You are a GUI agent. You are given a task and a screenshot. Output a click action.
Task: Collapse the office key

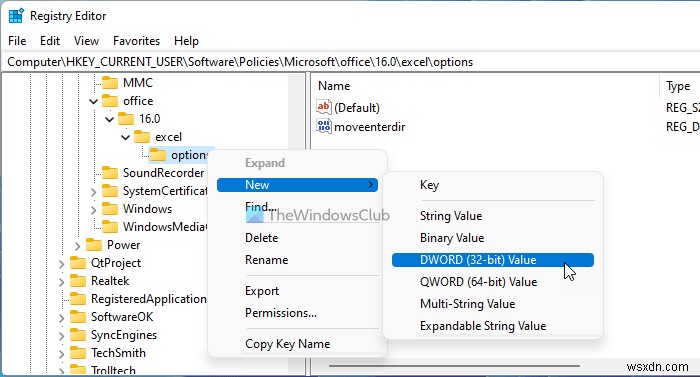click(x=93, y=101)
